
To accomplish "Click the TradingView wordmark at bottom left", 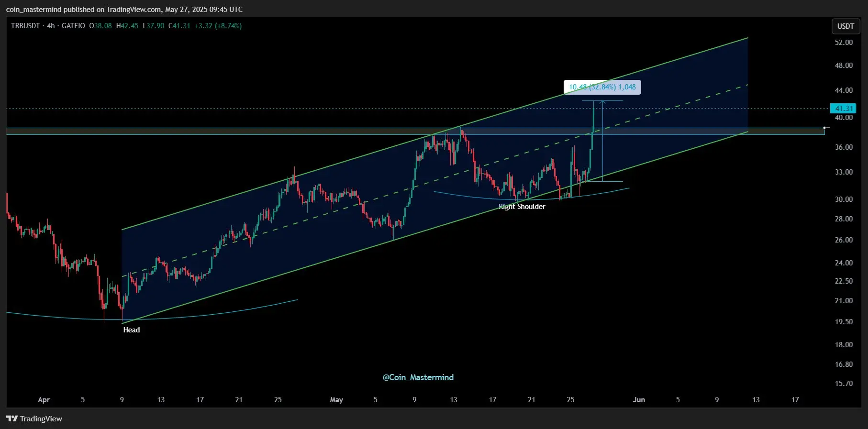I will click(41, 418).
